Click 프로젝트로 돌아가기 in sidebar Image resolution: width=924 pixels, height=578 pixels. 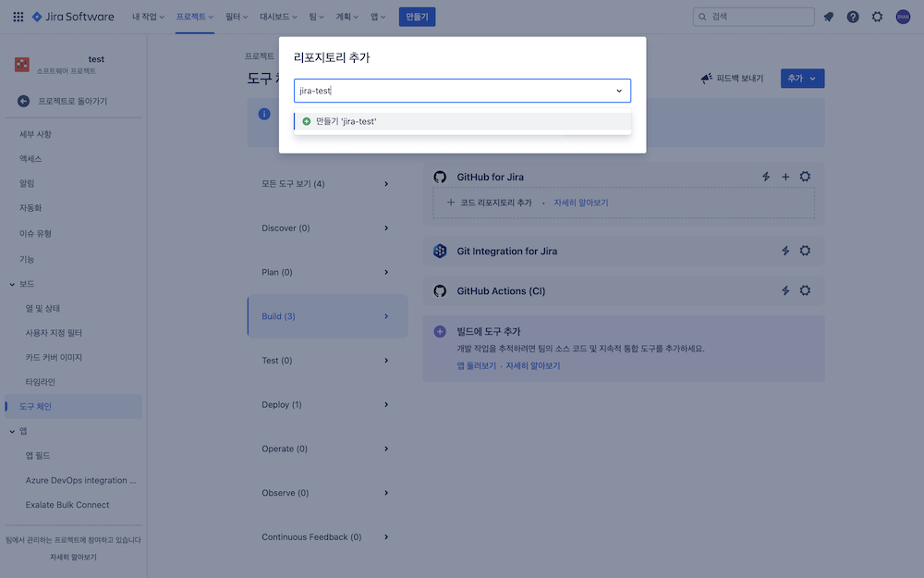[x=73, y=102]
